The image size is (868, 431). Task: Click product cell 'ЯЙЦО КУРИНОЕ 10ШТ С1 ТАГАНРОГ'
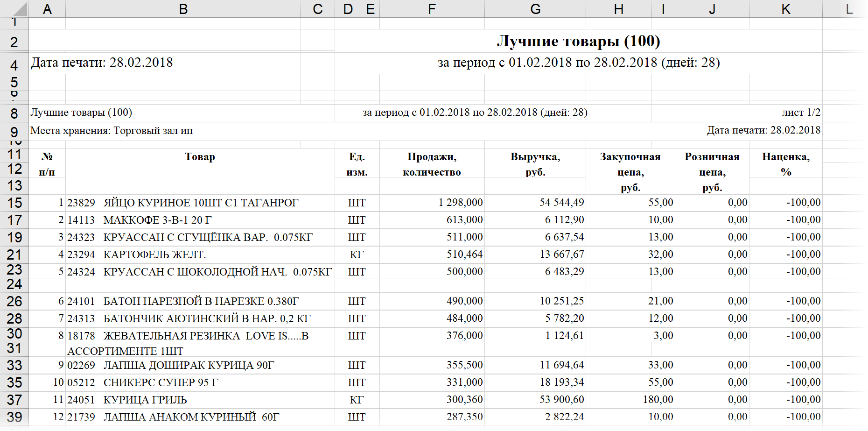click(x=200, y=203)
